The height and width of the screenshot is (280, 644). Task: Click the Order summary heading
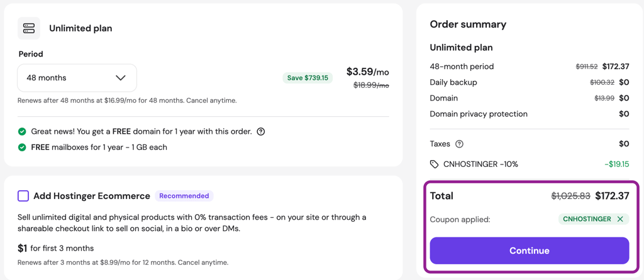(468, 24)
